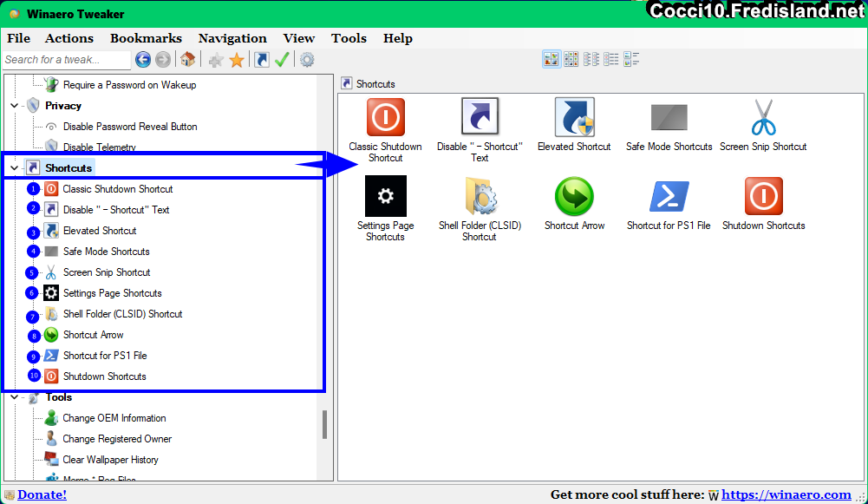Screen dimensions: 868x504
Task: Open the Safe Mode Shortcuts large icon
Action: coord(669,117)
